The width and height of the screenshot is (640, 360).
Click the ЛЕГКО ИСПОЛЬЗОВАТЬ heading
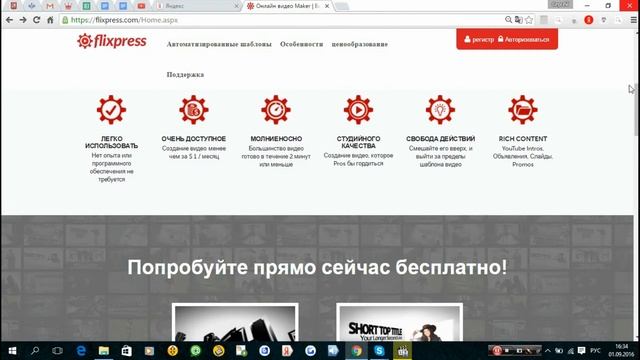111,142
